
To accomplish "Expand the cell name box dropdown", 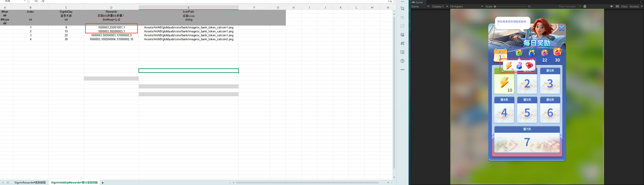I will tap(25, 1).
